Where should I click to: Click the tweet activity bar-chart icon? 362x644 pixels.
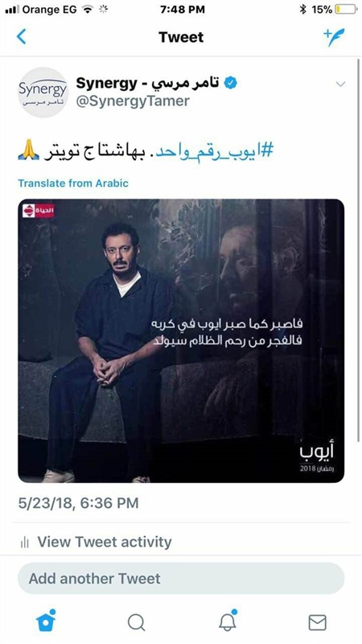click(24, 542)
